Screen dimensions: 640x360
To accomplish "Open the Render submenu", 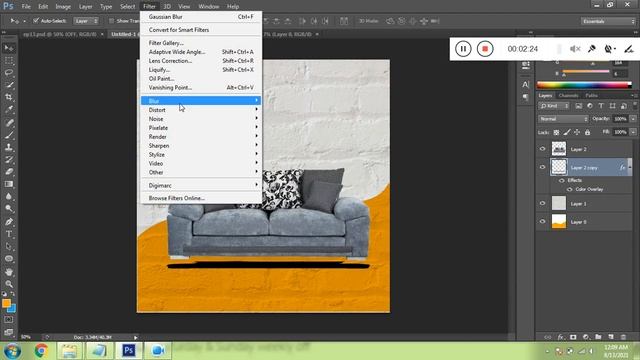I will point(201,137).
